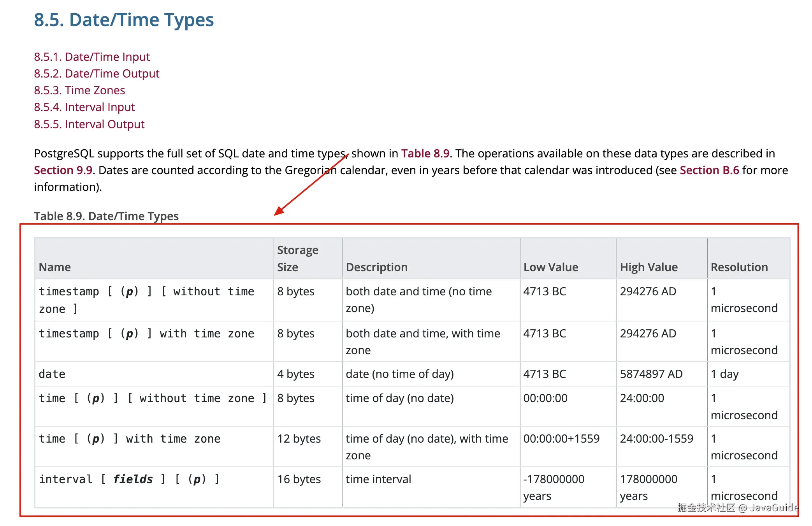Click the Description column header
The image size is (812, 526).
[376, 267]
